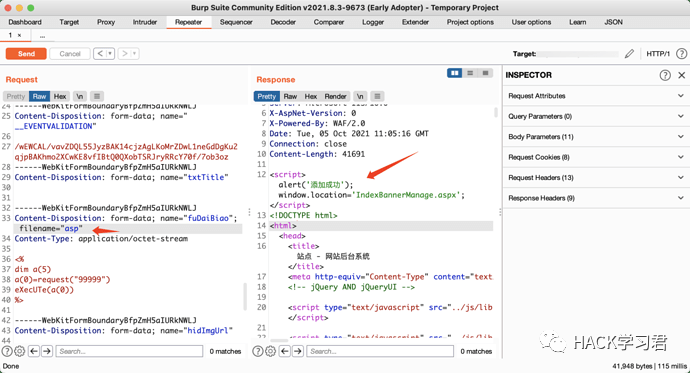Open Response message menu hamburger icon
The width and height of the screenshot is (690, 373).
point(377,96)
